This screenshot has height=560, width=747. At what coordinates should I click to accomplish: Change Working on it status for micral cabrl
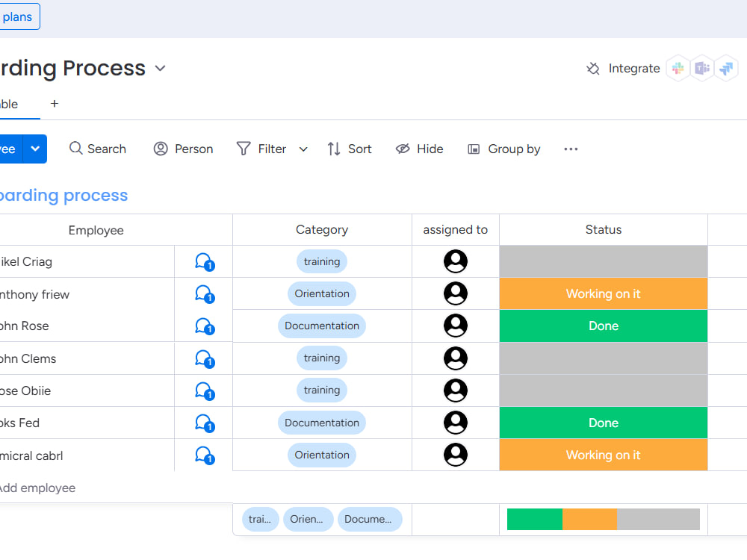(603, 455)
